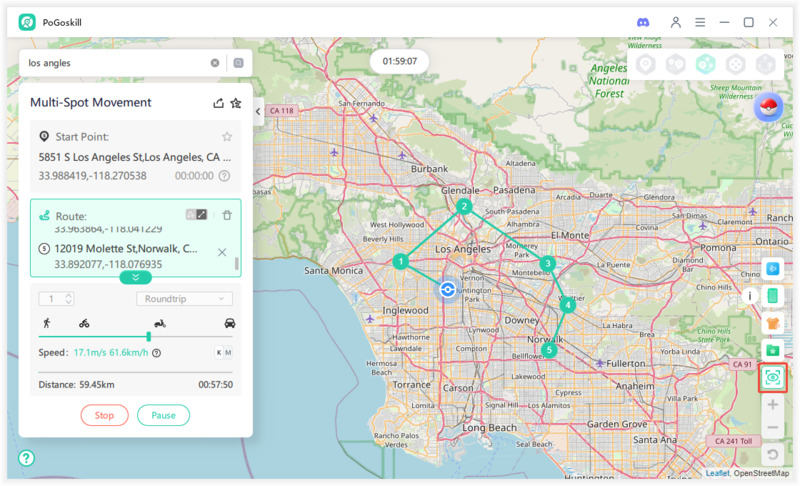Viewport: 800px width, 486px height.
Task: Favorite the start point with star
Action: 227,137
